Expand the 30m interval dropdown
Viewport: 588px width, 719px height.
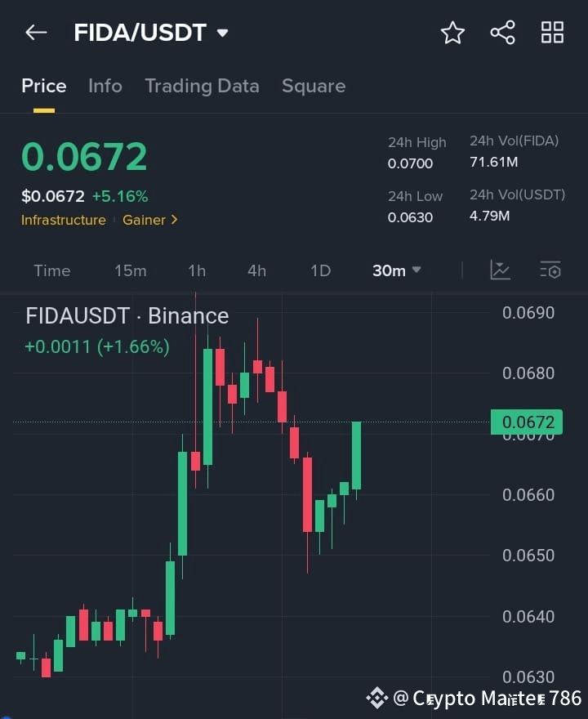396,270
